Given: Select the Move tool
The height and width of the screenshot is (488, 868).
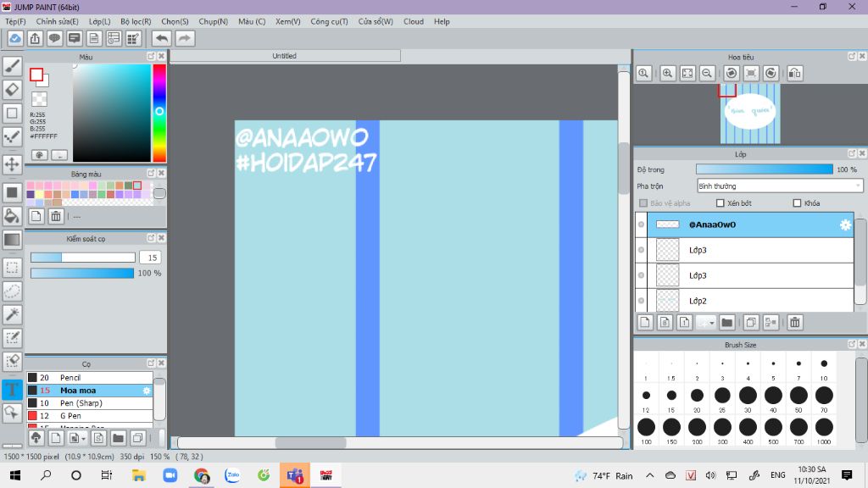Looking at the screenshot, I should point(12,164).
